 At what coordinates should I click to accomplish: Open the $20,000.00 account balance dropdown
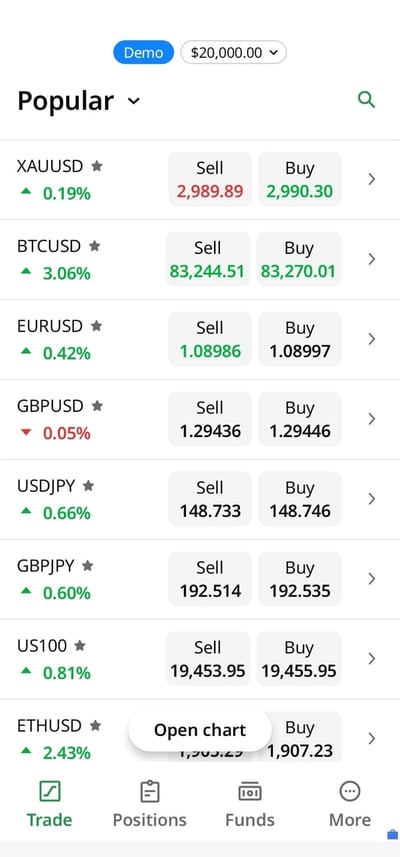click(233, 52)
